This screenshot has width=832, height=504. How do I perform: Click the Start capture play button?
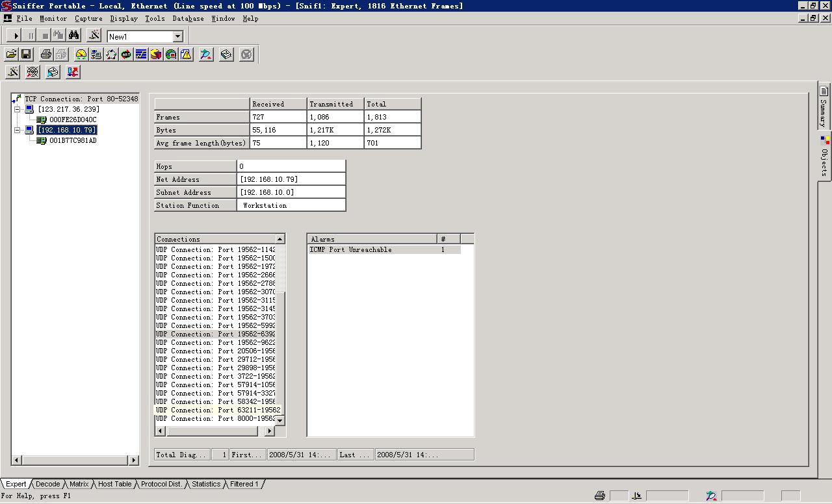[16, 36]
